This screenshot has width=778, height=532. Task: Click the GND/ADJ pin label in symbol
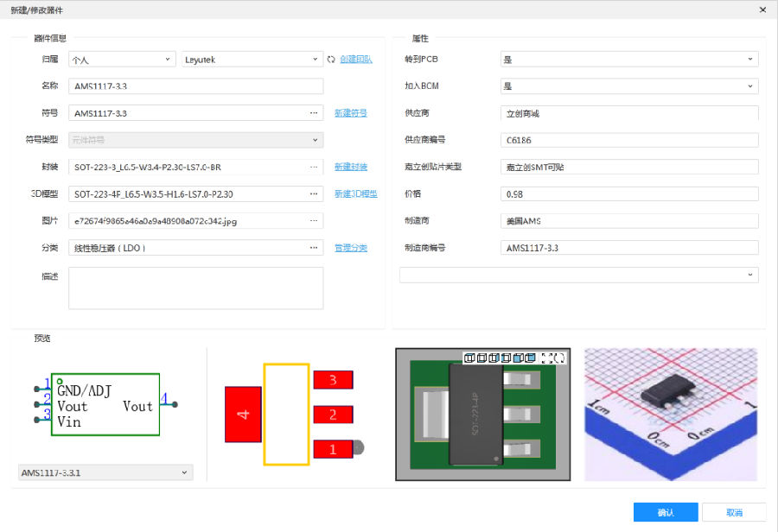85,390
